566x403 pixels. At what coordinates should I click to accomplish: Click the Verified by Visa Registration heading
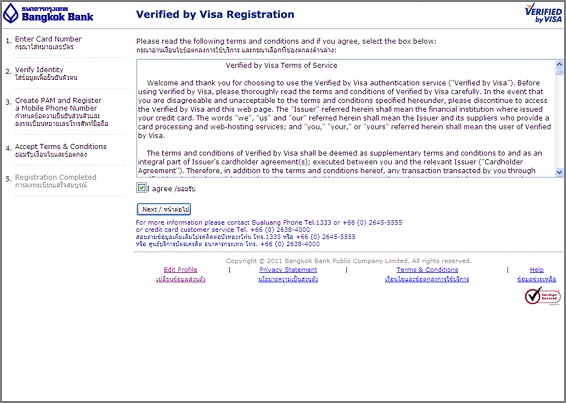tap(215, 14)
